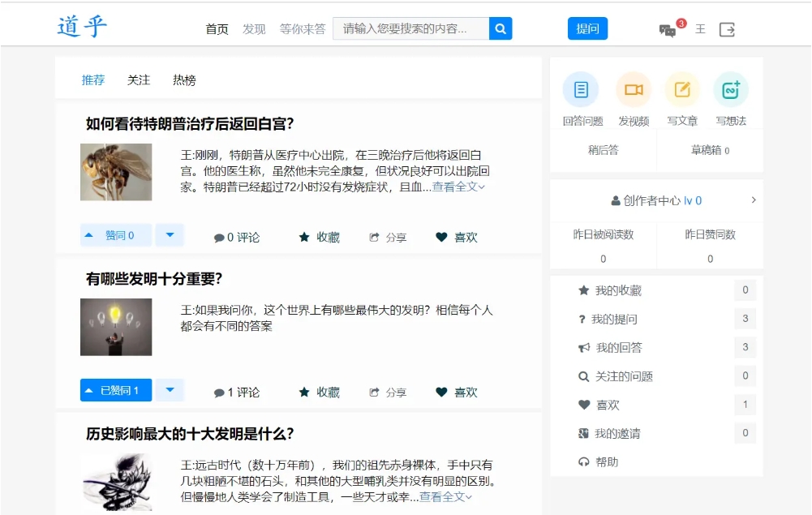Image resolution: width=812 pixels, height=515 pixels.
Task: Open 发现 in the top navigation
Action: click(254, 29)
